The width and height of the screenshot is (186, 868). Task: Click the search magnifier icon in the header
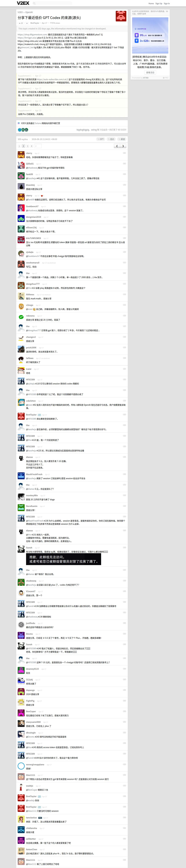coord(34,3)
